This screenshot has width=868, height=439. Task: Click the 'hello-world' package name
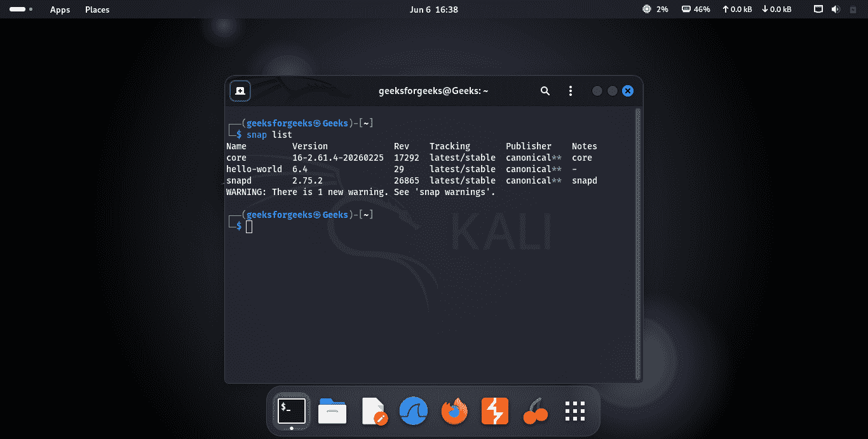tap(254, 169)
